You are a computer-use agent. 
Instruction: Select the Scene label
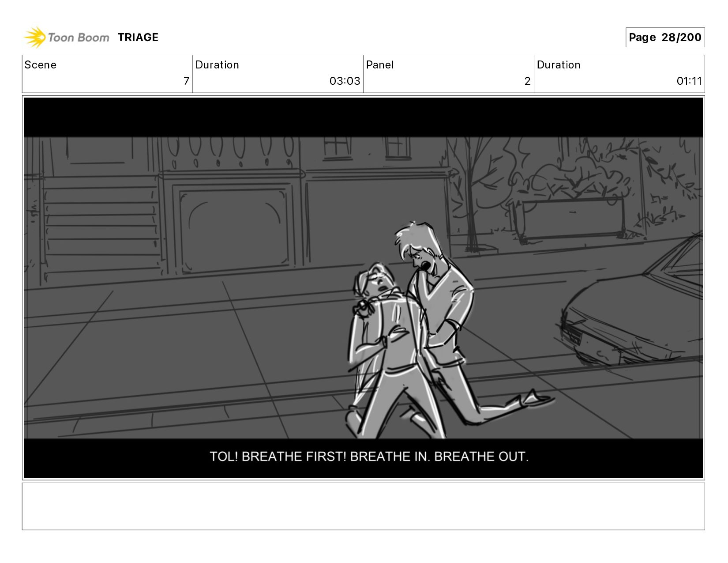(x=41, y=65)
